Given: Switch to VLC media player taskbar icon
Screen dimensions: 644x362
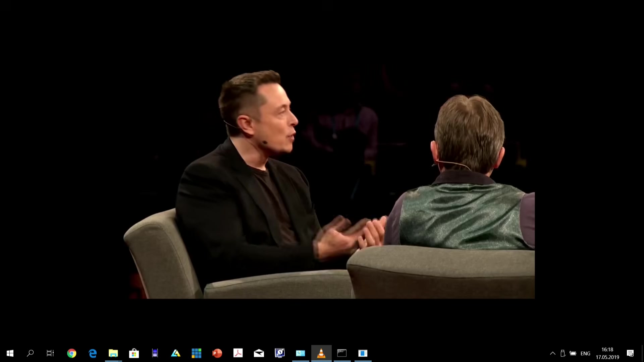Looking at the screenshot, I should click(x=321, y=353).
